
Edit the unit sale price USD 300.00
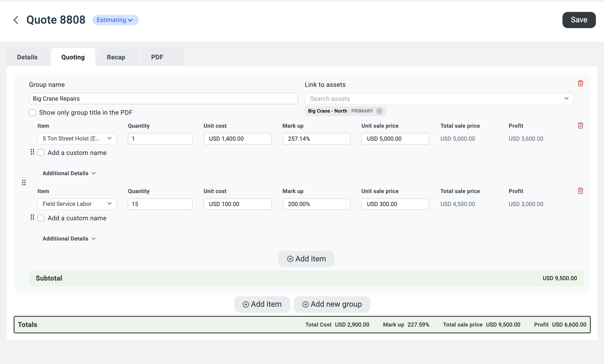pyautogui.click(x=395, y=204)
